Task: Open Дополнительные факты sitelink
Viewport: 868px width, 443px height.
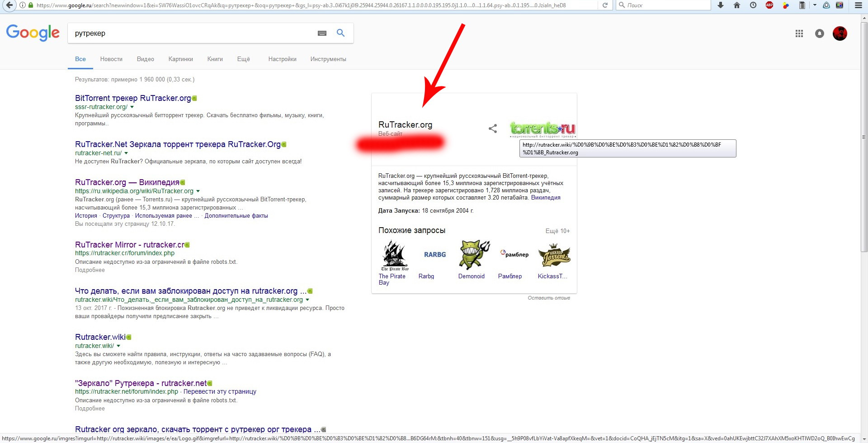Action: pyautogui.click(x=236, y=216)
